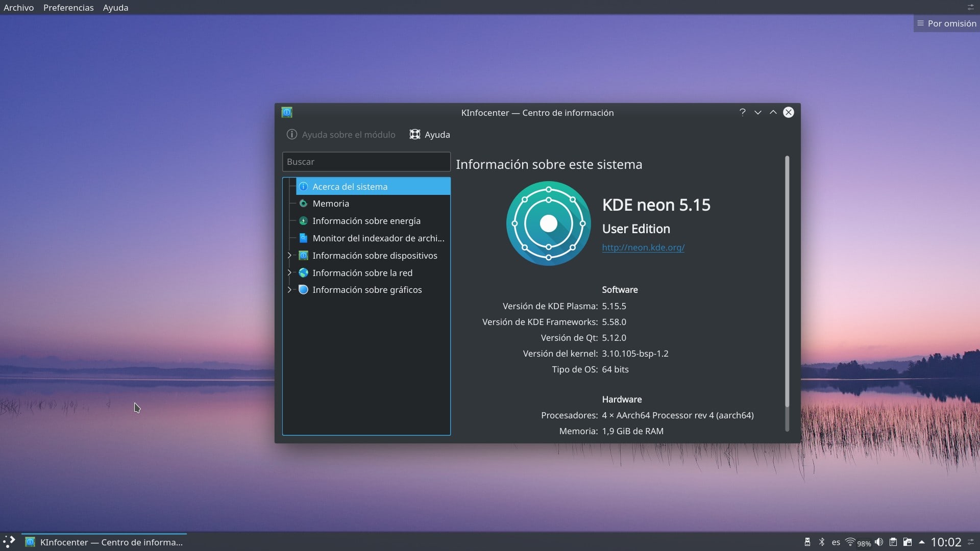Open the http://neon.kde.org/ link
Viewport: 980px width, 551px height.
643,247
